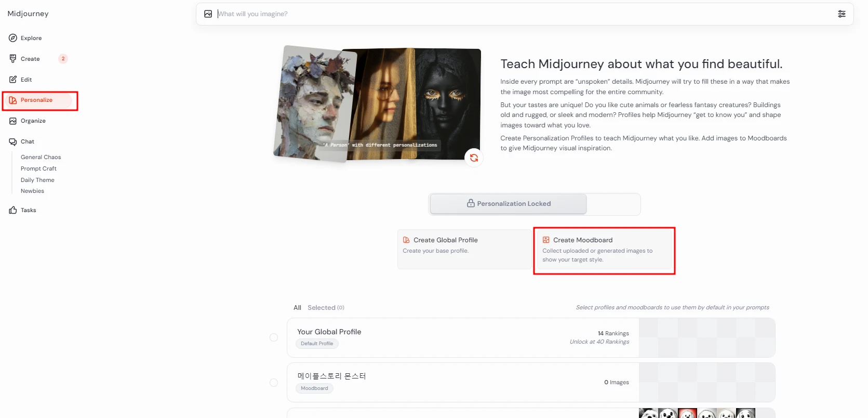Click the Organize image icon
868x418 pixels.
[13, 121]
